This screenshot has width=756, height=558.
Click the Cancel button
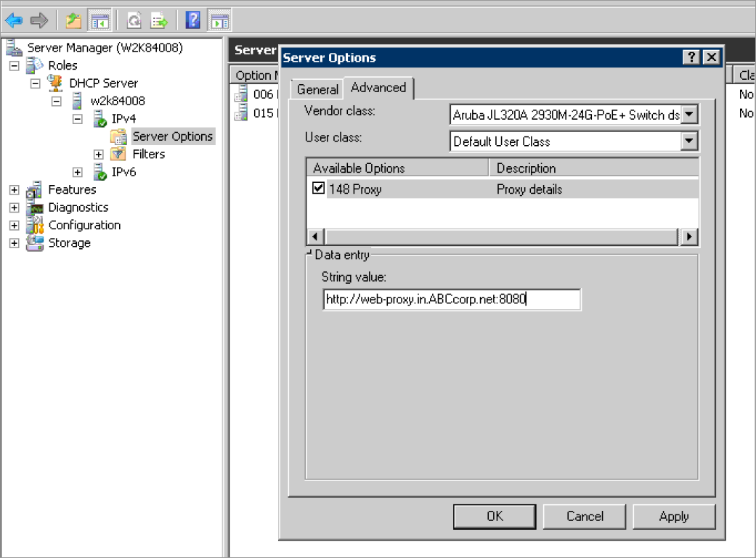click(x=585, y=516)
